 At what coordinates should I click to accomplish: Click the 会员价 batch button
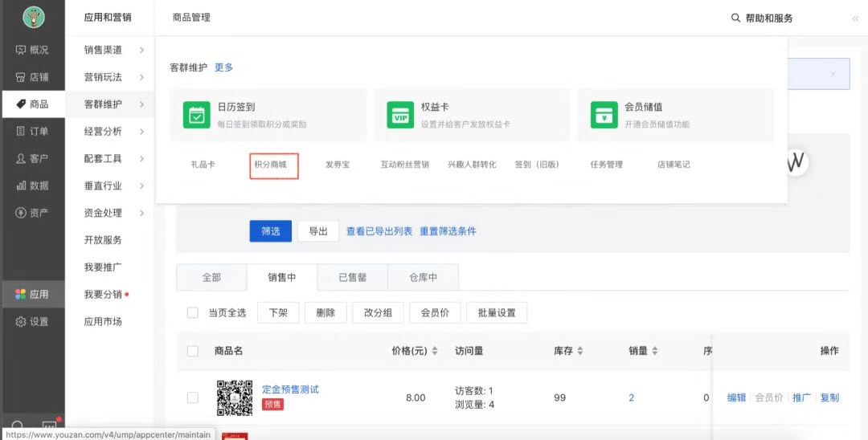coord(435,313)
